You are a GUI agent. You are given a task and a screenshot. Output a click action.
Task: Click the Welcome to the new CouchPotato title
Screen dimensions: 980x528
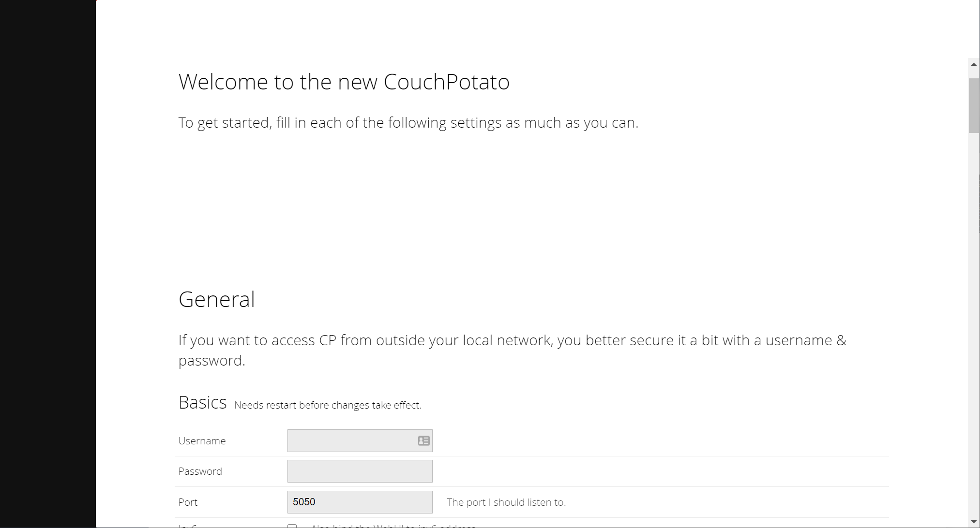(344, 82)
